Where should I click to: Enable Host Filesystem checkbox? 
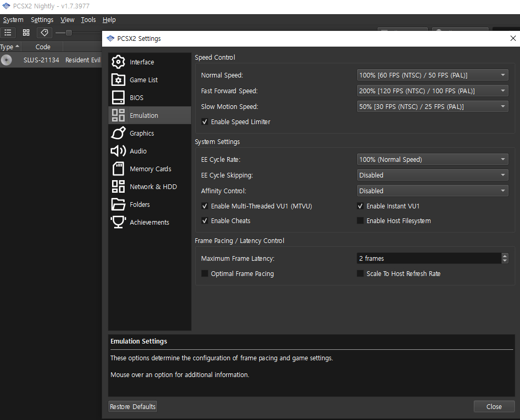360,220
